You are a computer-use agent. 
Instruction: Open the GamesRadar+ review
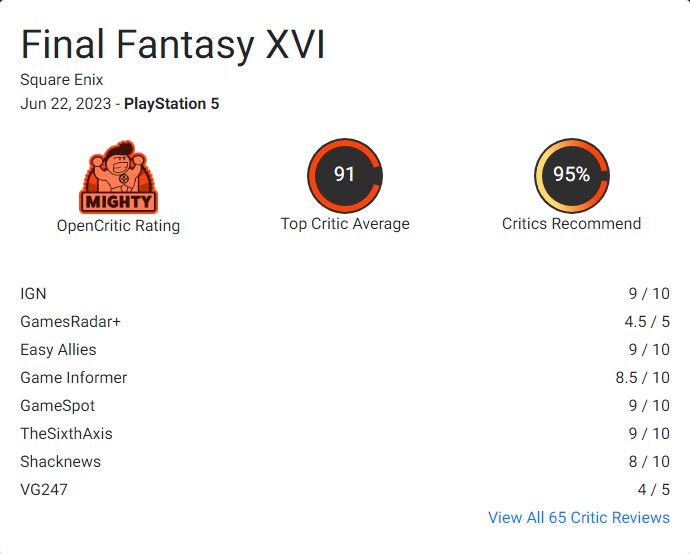point(70,321)
